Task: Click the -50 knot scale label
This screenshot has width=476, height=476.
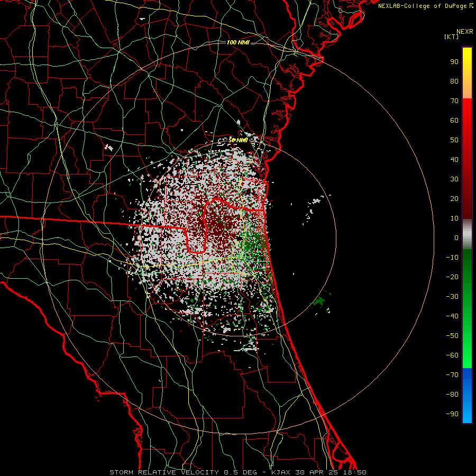Action: (x=452, y=336)
